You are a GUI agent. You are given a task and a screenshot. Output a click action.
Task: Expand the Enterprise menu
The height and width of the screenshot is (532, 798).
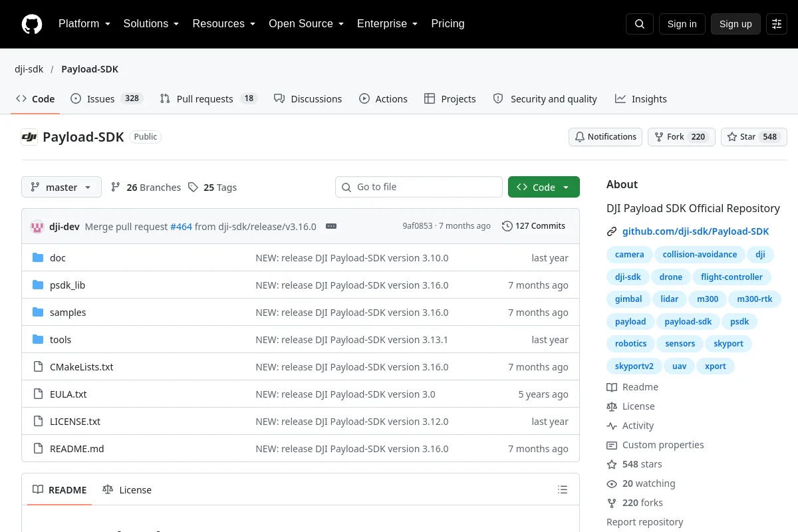tap(387, 24)
